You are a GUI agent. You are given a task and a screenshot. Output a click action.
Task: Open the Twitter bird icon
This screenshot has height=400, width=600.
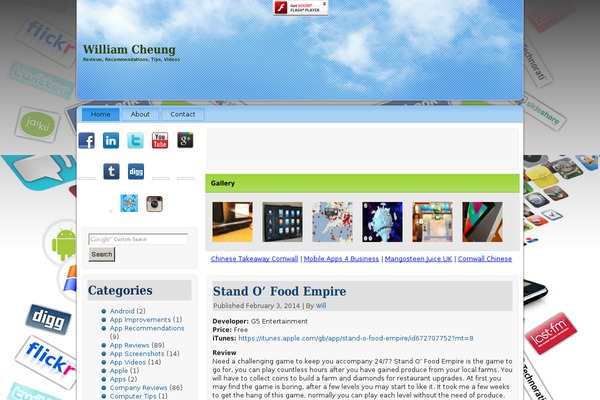(x=135, y=140)
